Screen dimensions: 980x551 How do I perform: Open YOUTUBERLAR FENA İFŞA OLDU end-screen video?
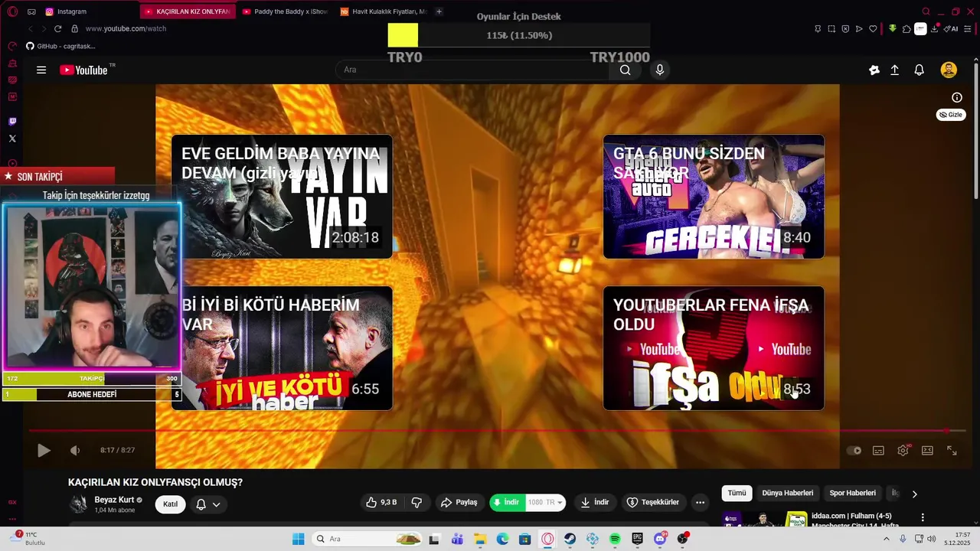click(x=714, y=348)
